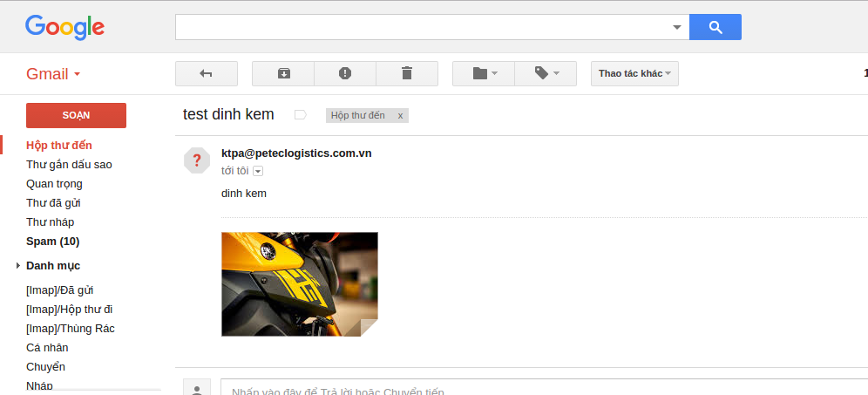This screenshot has width=868, height=395.
Task: Open the Labels tag dropdown
Action: (546, 74)
